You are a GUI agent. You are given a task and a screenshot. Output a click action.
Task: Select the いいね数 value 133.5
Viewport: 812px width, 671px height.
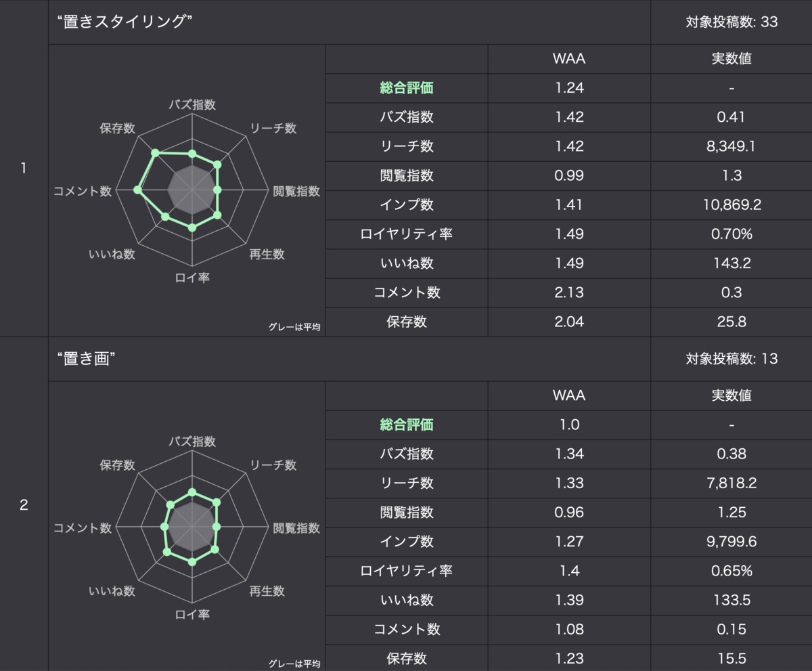tap(731, 600)
